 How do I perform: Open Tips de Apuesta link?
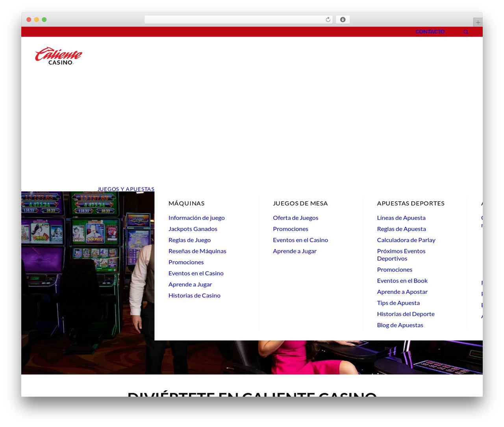coord(398,303)
